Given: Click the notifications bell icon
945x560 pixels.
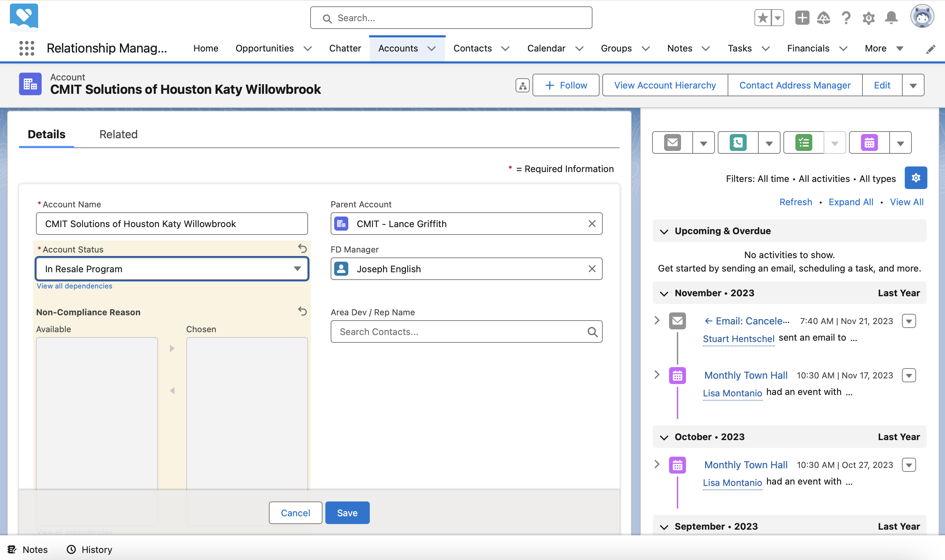Looking at the screenshot, I should pos(891,18).
